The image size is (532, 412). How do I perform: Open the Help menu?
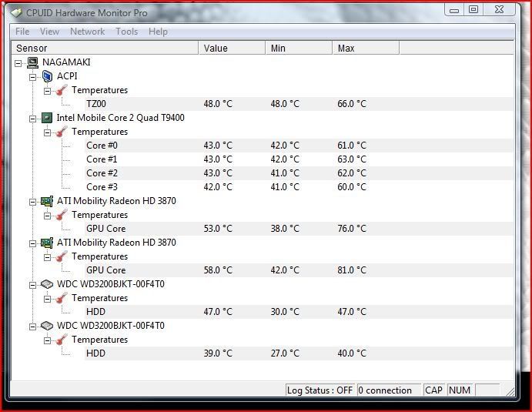pyautogui.click(x=158, y=32)
